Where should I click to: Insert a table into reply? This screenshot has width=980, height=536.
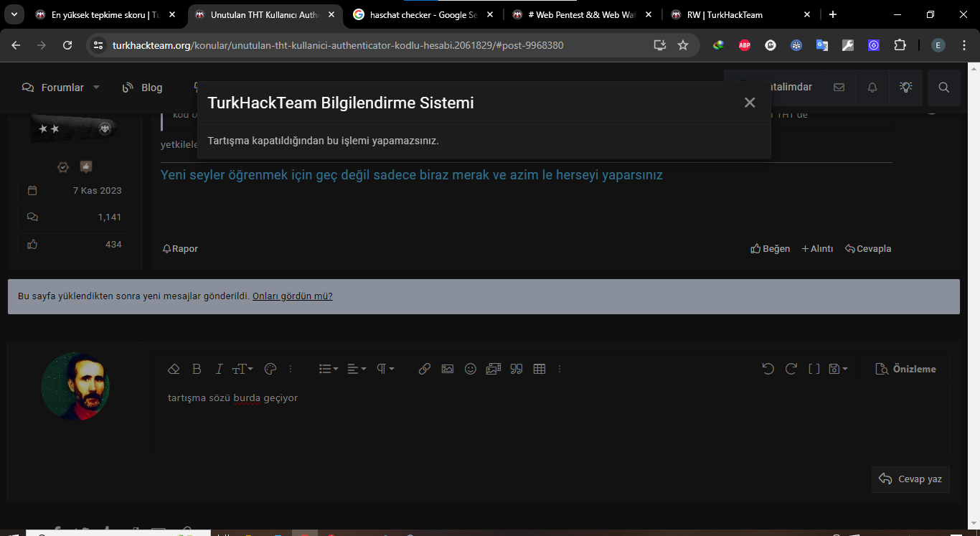point(540,369)
